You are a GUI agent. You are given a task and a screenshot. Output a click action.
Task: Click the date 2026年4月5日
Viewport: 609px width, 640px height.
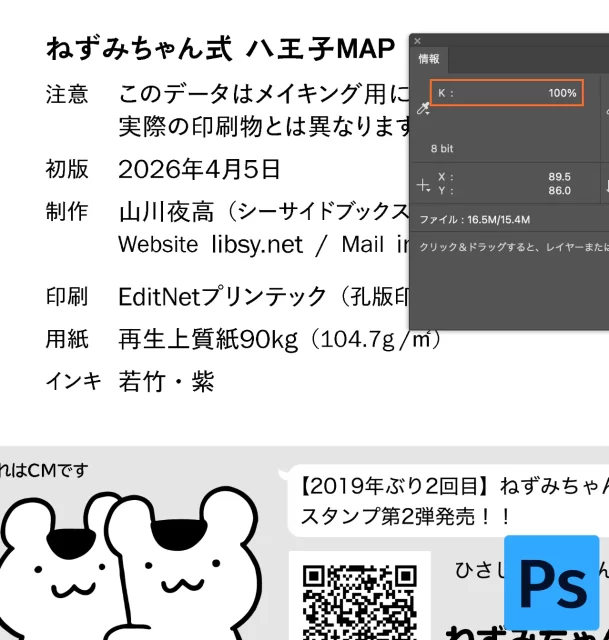(199, 168)
